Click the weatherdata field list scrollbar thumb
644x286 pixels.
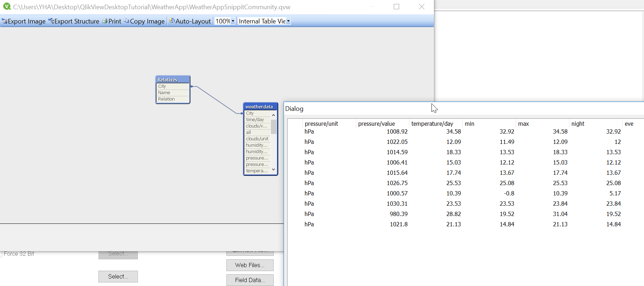[x=274, y=126]
